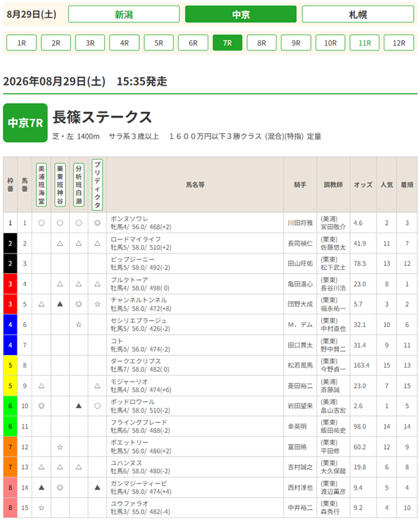Click the 美浦班海堂 predictor column header

(x=41, y=184)
